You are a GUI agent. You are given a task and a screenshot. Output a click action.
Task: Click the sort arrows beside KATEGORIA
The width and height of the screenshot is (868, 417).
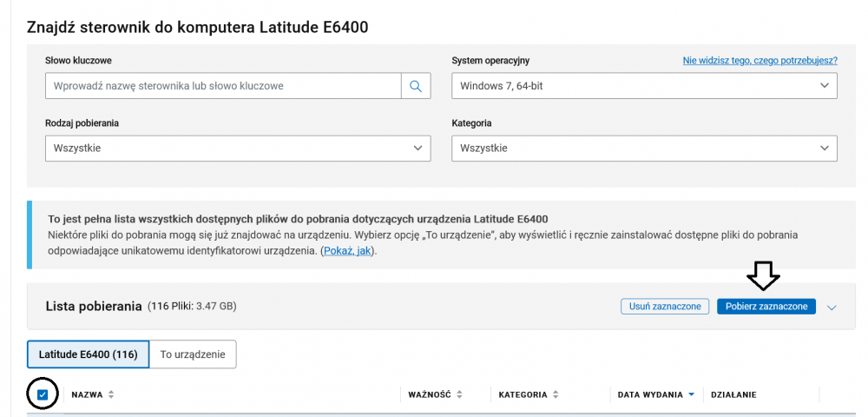pyautogui.click(x=556, y=394)
